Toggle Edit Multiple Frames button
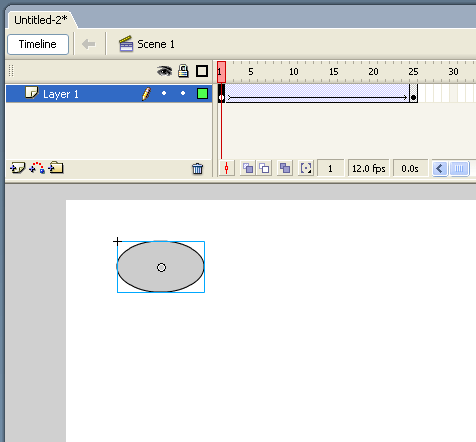The width and height of the screenshot is (476, 442). 285,168
